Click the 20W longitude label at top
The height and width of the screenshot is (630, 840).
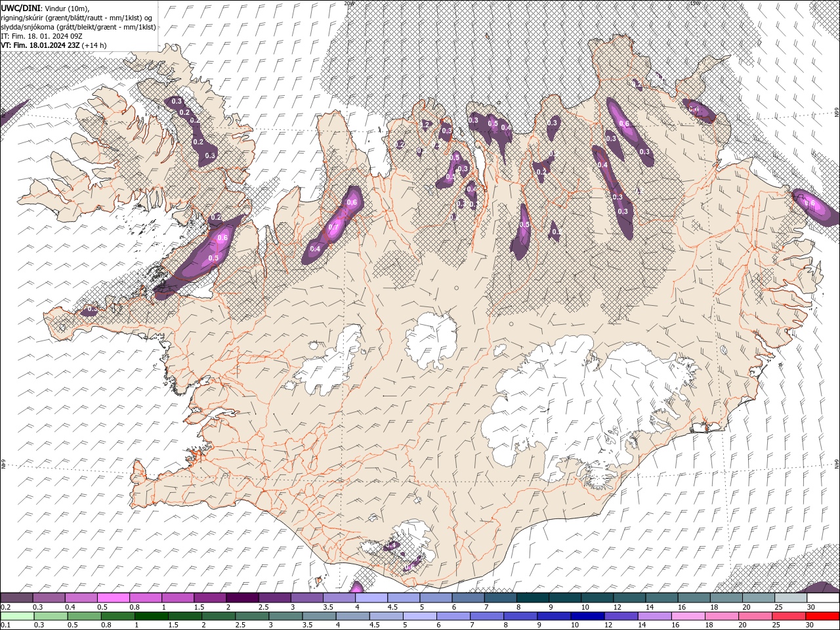348,3
